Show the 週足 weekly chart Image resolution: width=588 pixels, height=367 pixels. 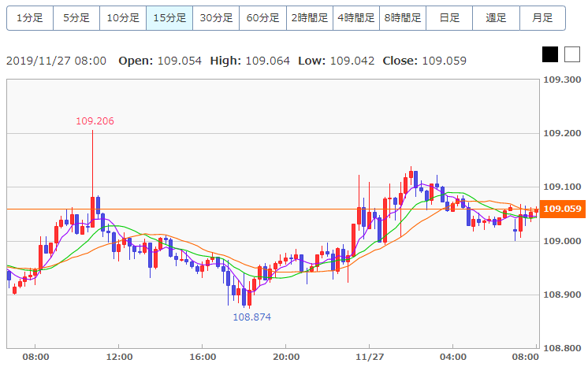tap(496, 18)
